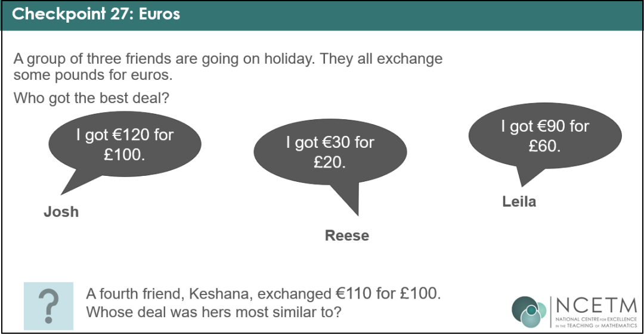Select Josh's speech bubble about €120
The image size is (644, 335).
point(125,144)
